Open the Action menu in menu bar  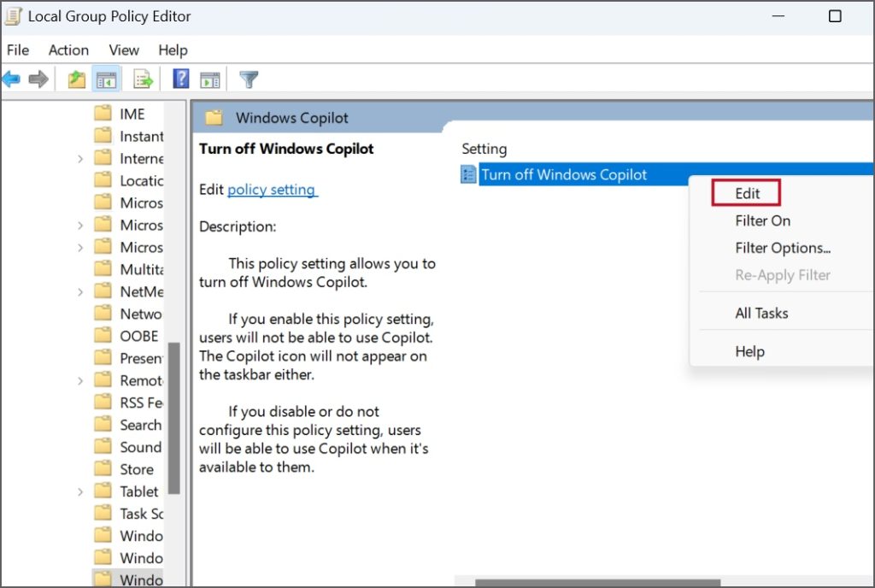[x=68, y=50]
